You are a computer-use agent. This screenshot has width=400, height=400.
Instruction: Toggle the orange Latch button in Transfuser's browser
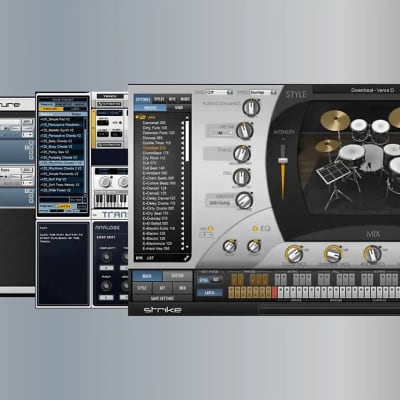click(x=65, y=207)
